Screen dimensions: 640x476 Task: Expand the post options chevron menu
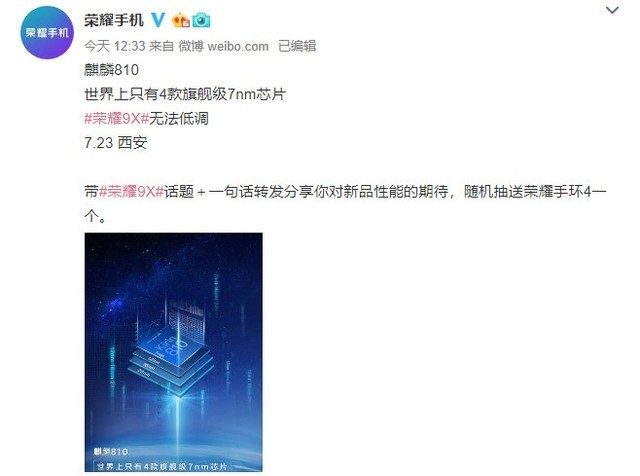pyautogui.click(x=612, y=10)
